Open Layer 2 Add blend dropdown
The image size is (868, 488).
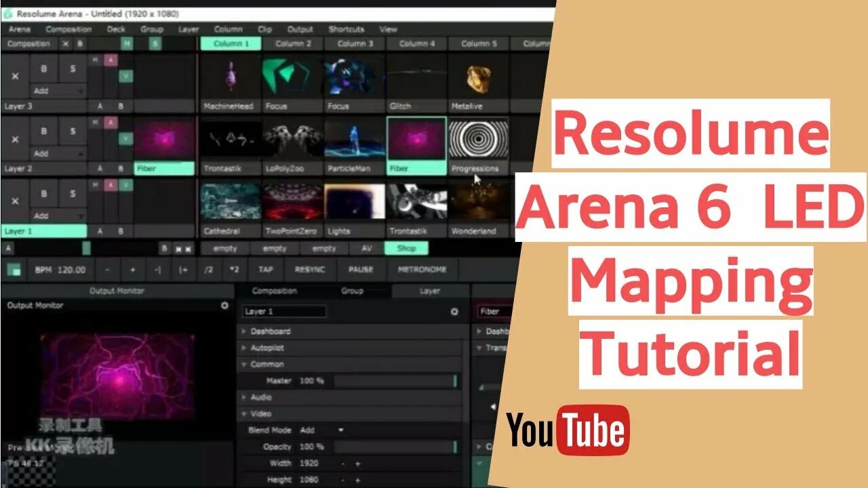(x=58, y=153)
